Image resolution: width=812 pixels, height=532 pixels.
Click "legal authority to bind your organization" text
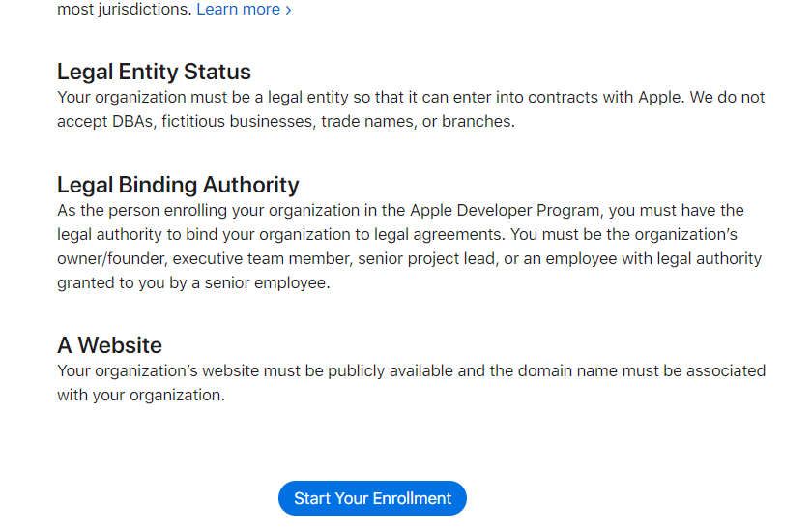tap(210, 234)
